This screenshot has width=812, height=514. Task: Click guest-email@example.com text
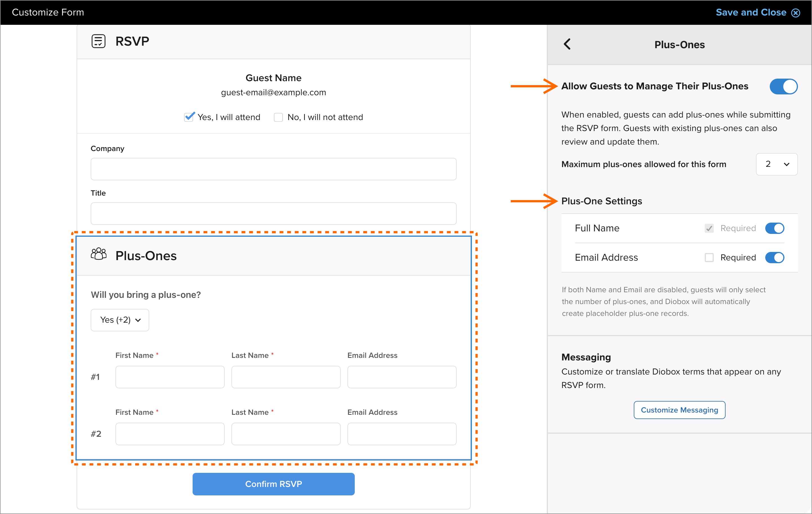tap(273, 92)
